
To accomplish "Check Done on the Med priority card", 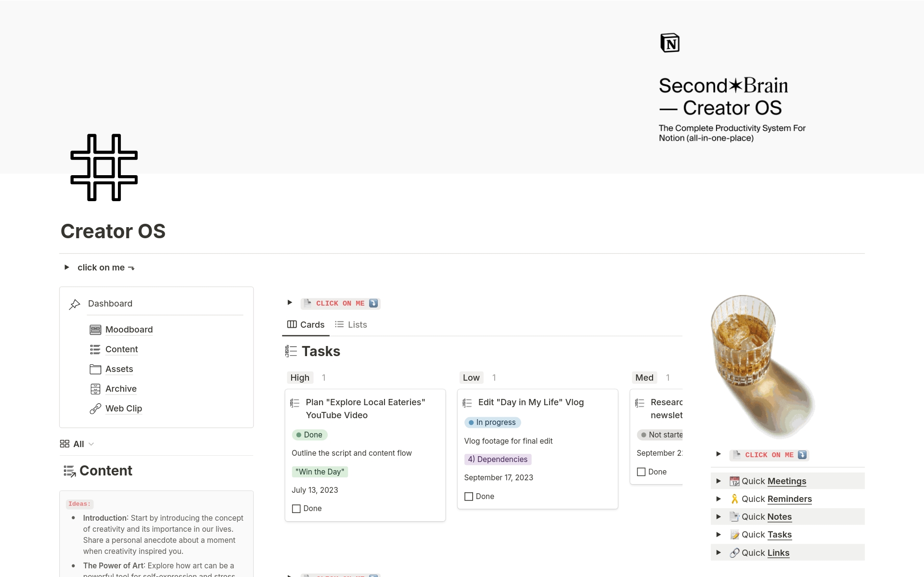I will pyautogui.click(x=642, y=472).
